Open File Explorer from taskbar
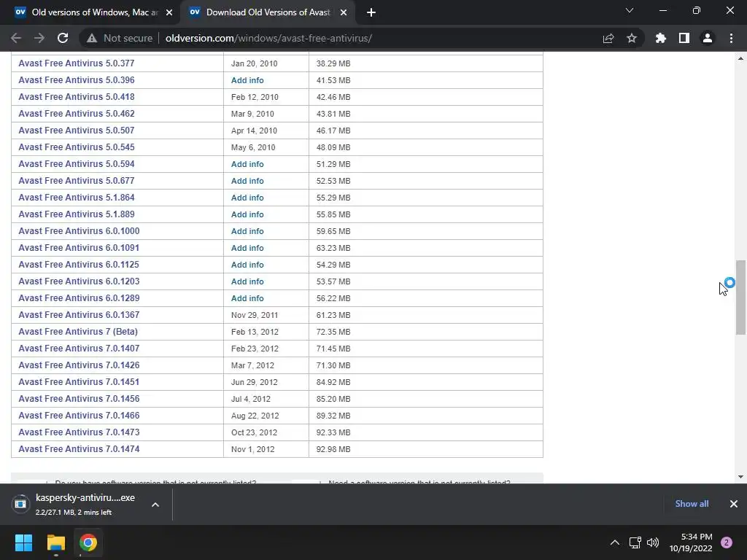The width and height of the screenshot is (747, 560). [x=55, y=542]
